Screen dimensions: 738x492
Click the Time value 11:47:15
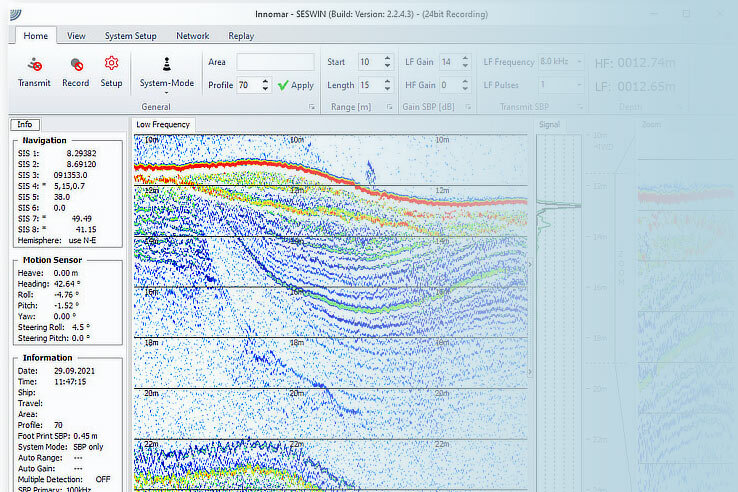[x=70, y=382]
